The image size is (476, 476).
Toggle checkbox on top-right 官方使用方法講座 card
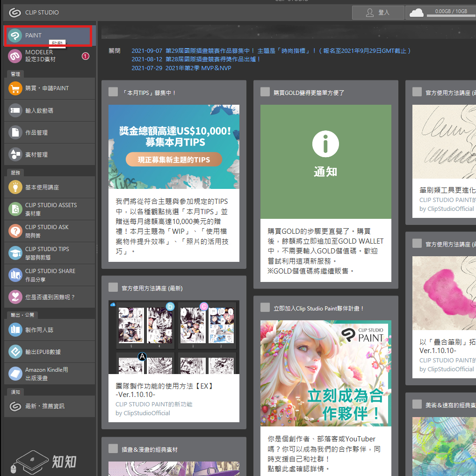(x=417, y=92)
